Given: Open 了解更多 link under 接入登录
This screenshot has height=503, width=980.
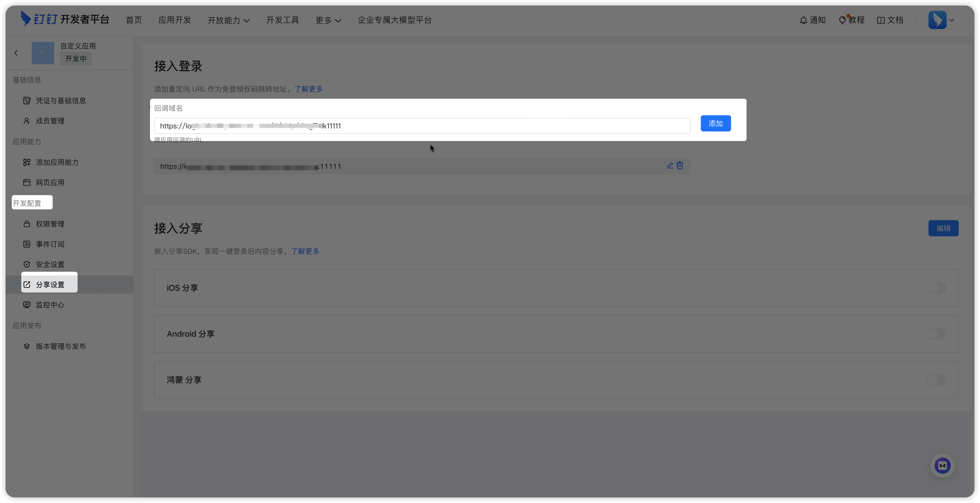Looking at the screenshot, I should click(308, 89).
